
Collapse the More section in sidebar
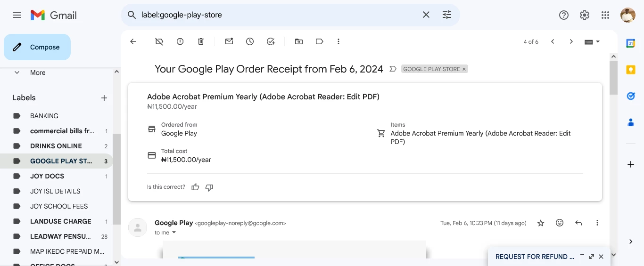click(17, 73)
